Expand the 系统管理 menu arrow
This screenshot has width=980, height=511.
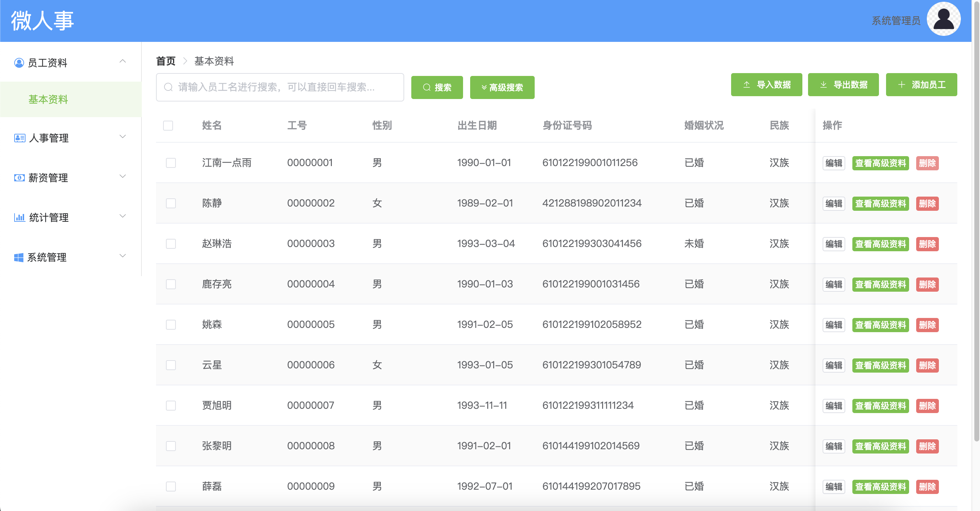123,256
